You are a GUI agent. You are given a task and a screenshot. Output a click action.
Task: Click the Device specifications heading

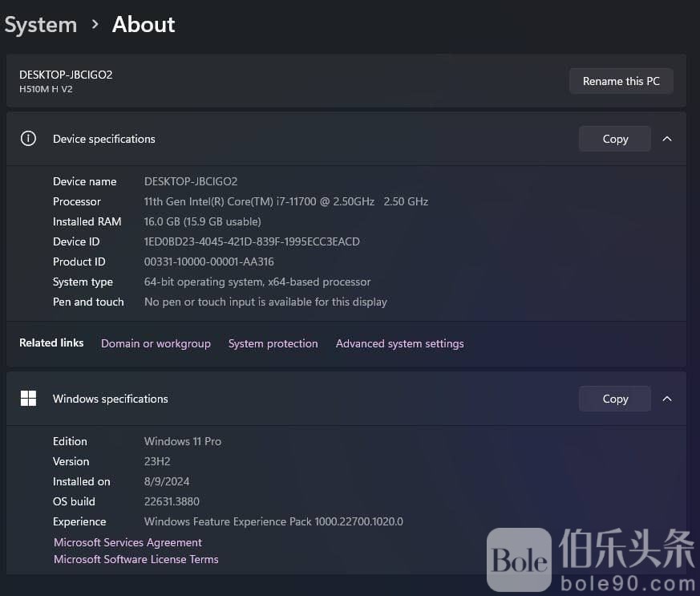104,139
